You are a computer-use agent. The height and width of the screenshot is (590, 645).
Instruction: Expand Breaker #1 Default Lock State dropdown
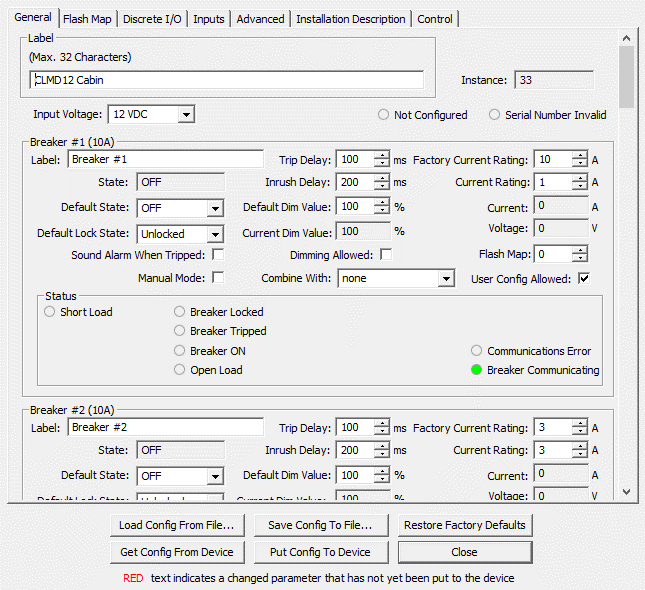[x=214, y=234]
